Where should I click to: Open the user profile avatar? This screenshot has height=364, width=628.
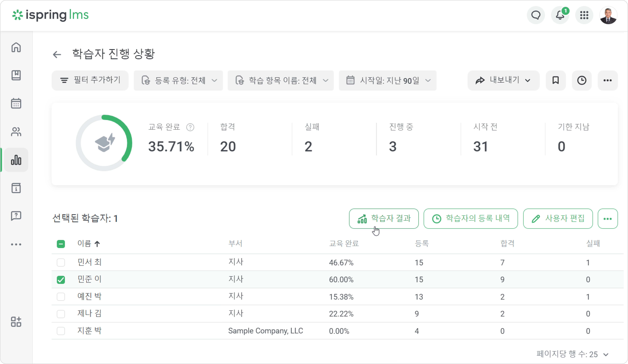click(x=608, y=15)
